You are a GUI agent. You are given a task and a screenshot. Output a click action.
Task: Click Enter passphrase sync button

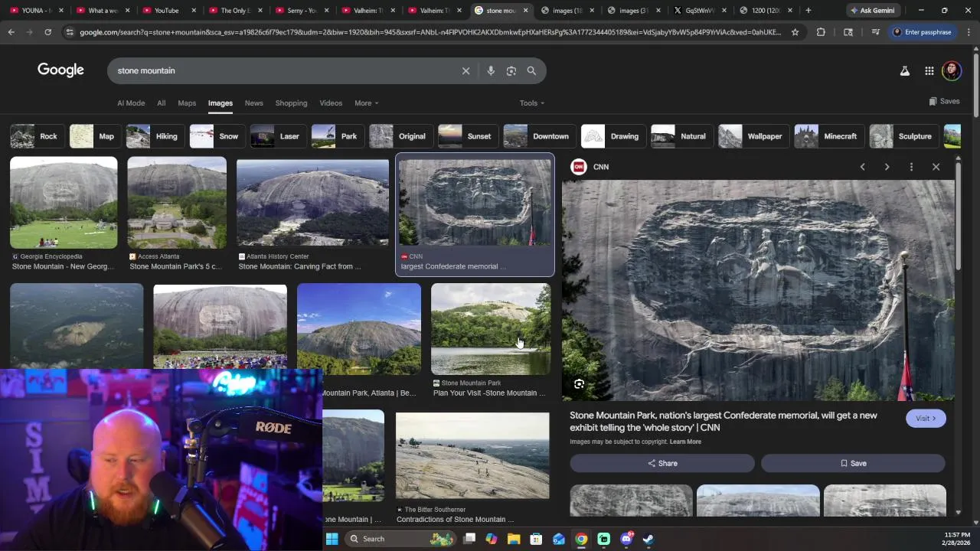tap(922, 32)
